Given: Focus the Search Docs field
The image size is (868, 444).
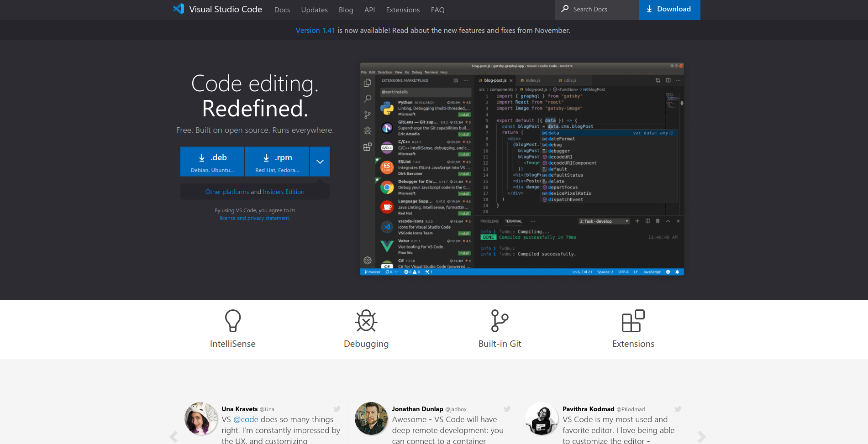Looking at the screenshot, I should pos(597,10).
